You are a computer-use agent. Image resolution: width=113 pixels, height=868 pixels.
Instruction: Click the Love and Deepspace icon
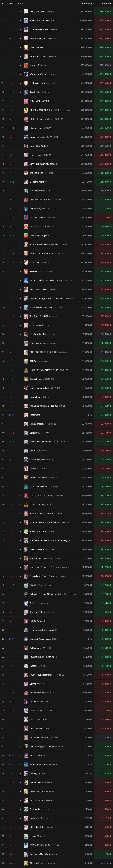point(26,30)
